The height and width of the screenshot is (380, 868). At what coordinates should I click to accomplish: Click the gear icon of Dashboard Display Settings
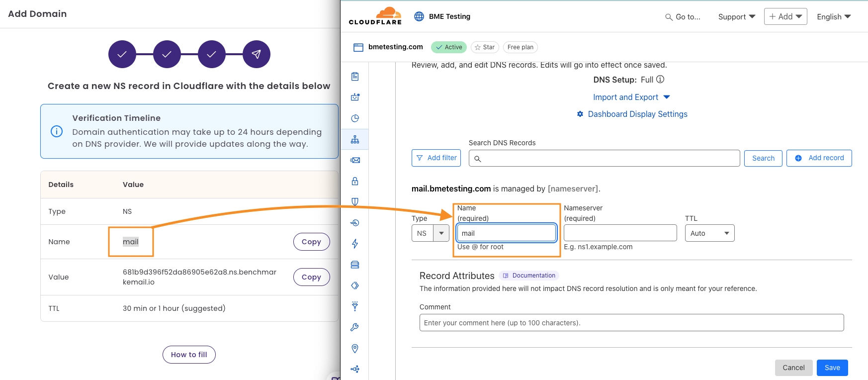pos(580,114)
